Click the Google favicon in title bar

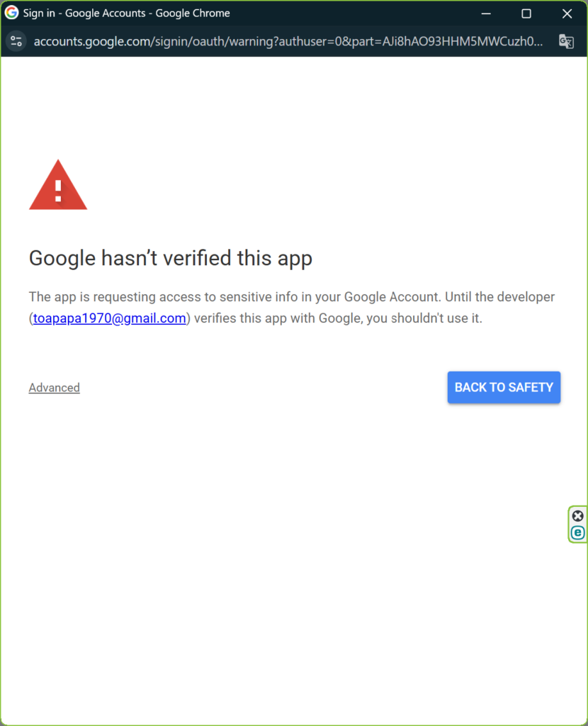[12, 13]
